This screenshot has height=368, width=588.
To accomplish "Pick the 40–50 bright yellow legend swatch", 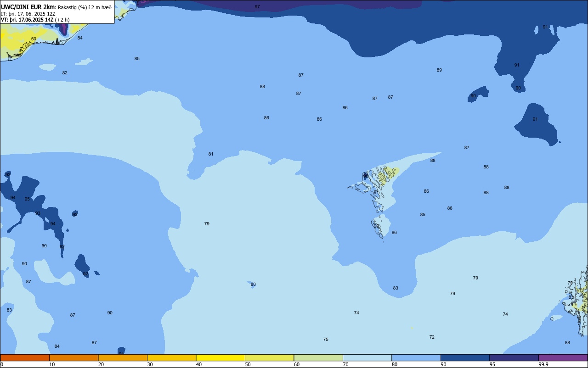I will coord(220,357).
